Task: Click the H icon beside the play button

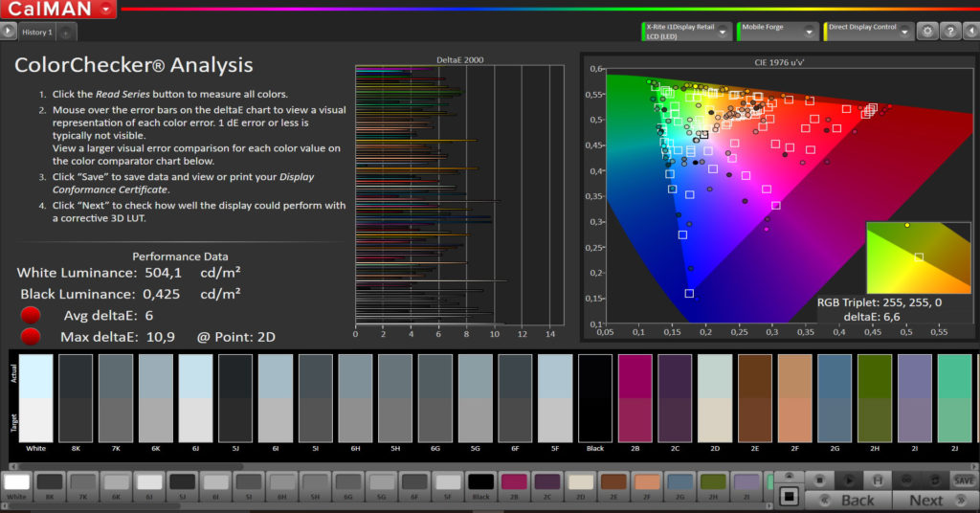Action: click(877, 479)
